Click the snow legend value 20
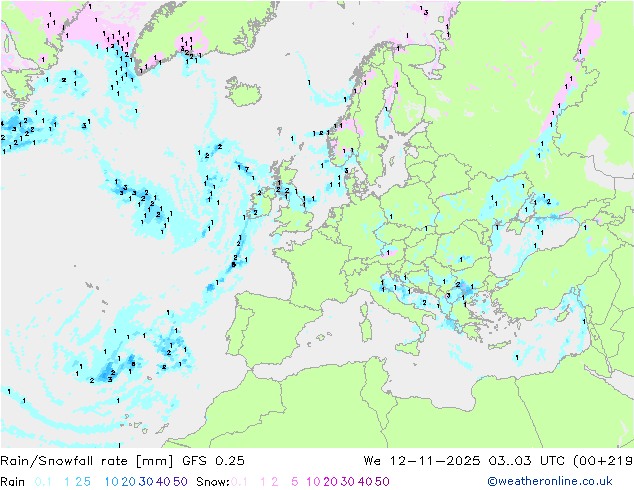The height and width of the screenshot is (490, 634). (330, 482)
